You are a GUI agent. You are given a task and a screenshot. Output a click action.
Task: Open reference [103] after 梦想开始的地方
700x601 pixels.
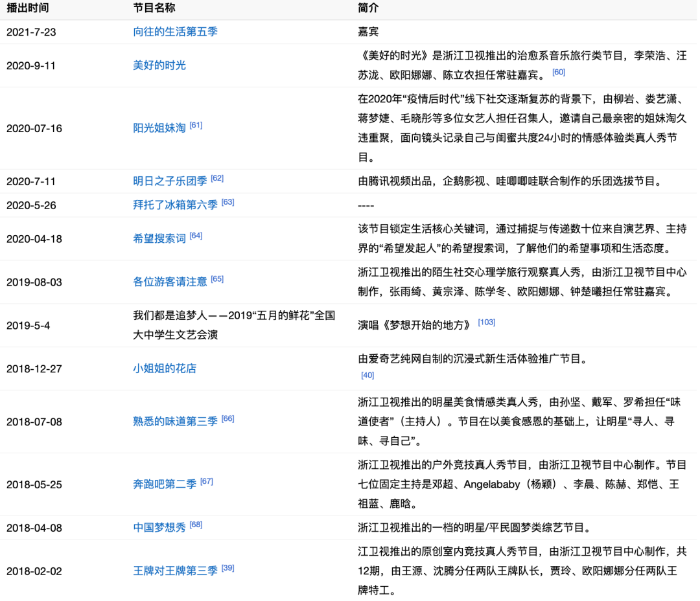click(x=487, y=323)
